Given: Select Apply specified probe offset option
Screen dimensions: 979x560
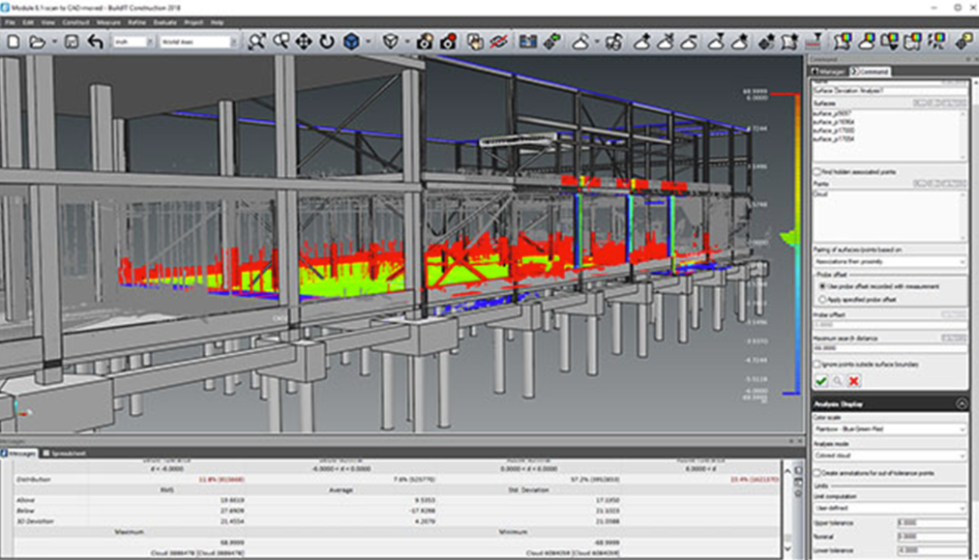Looking at the screenshot, I should click(820, 299).
